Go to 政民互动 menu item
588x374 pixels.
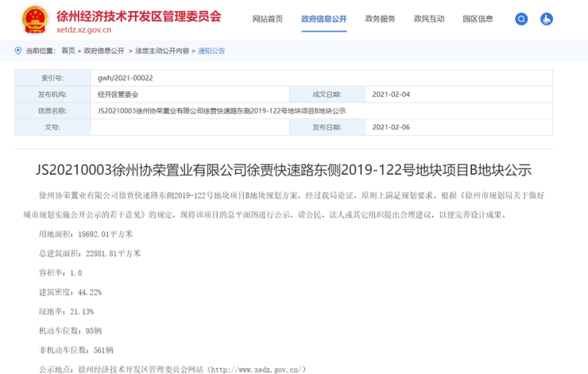[x=429, y=19]
